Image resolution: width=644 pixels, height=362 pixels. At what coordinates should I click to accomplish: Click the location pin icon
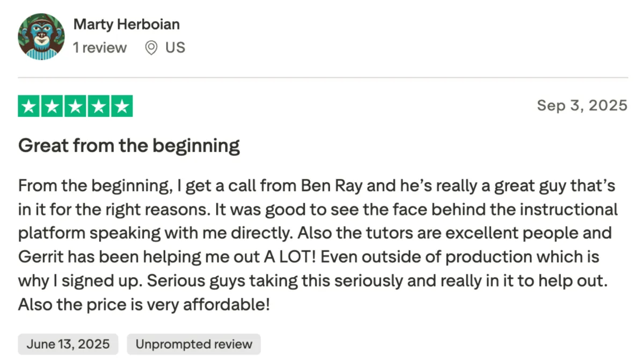click(x=151, y=48)
